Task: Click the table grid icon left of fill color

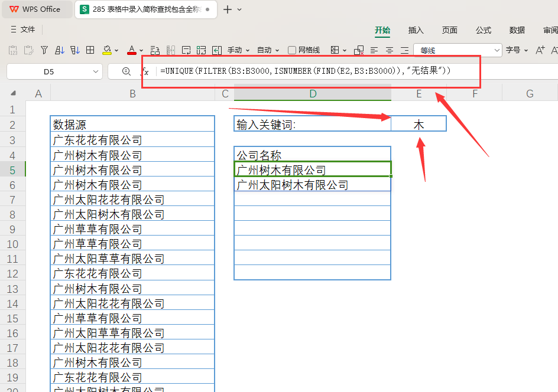Action: (90, 50)
